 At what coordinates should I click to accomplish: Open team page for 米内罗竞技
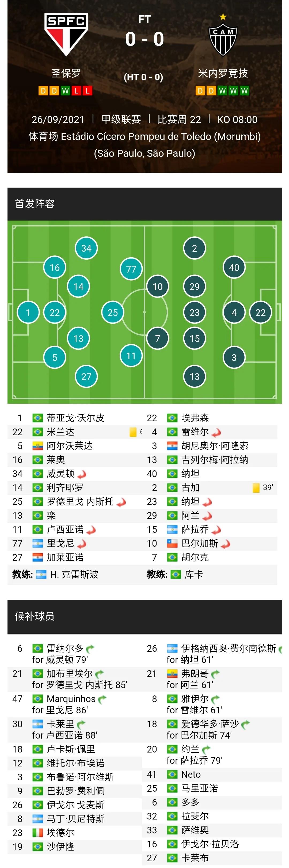(x=223, y=73)
